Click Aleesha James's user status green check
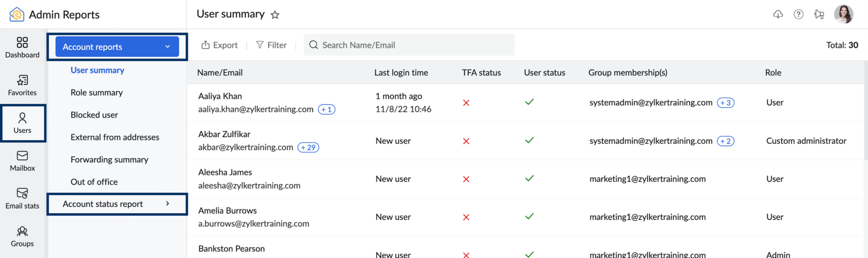 click(529, 178)
